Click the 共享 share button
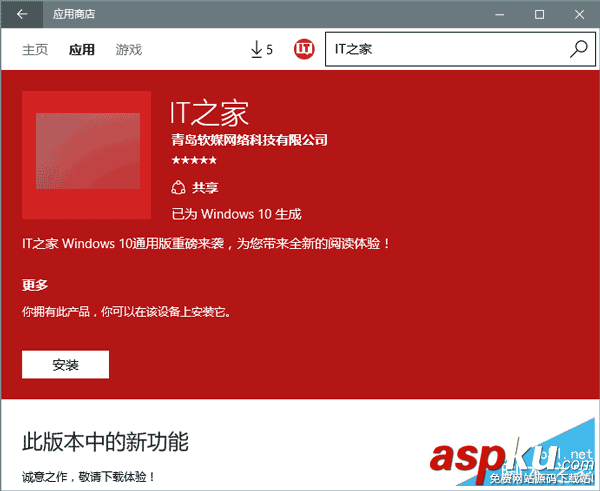600x491 pixels. (x=195, y=188)
